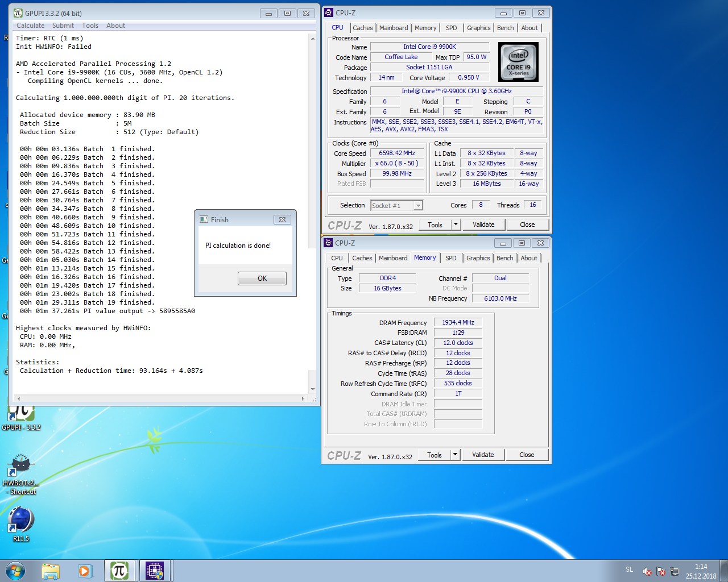This screenshot has height=582, width=728.
Task: Click GPUPI vertical scrollbar up arrow
Action: (x=312, y=38)
